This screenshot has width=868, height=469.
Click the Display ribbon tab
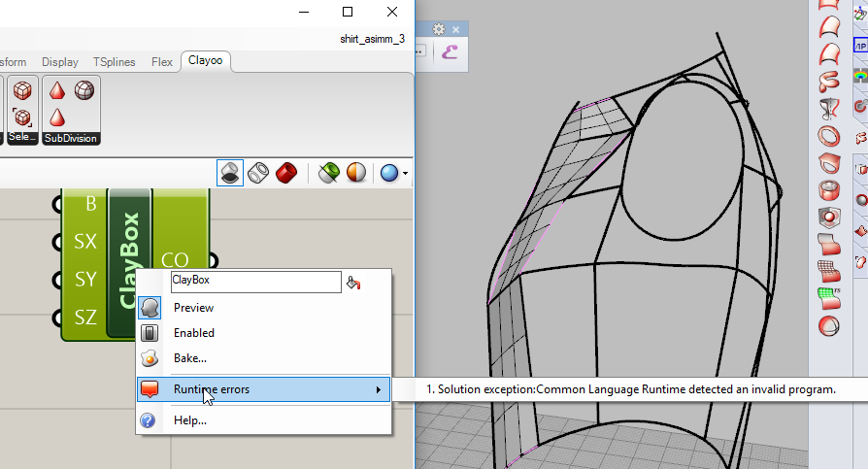60,62
